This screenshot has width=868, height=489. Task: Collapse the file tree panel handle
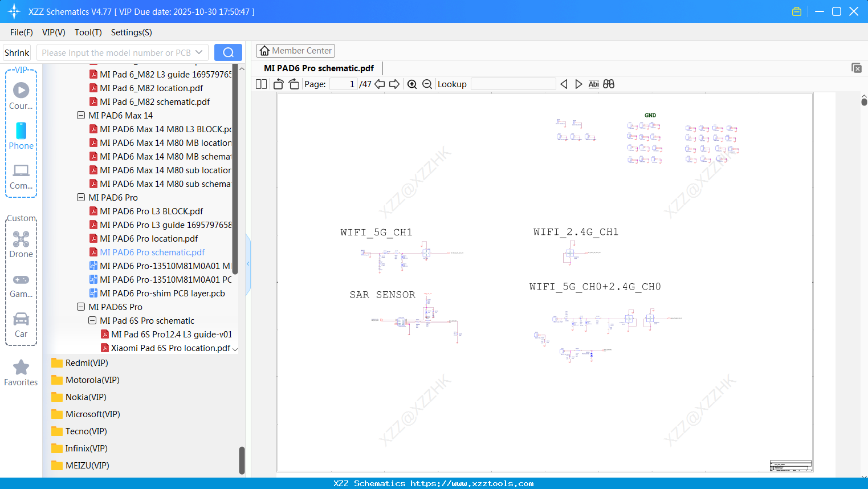pos(248,264)
